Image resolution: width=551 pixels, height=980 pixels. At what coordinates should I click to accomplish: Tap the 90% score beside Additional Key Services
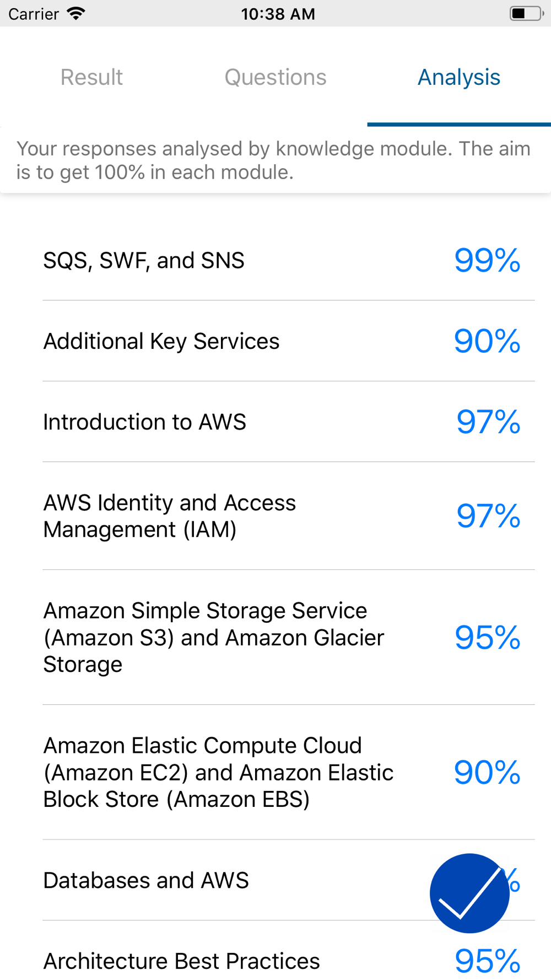[487, 341]
